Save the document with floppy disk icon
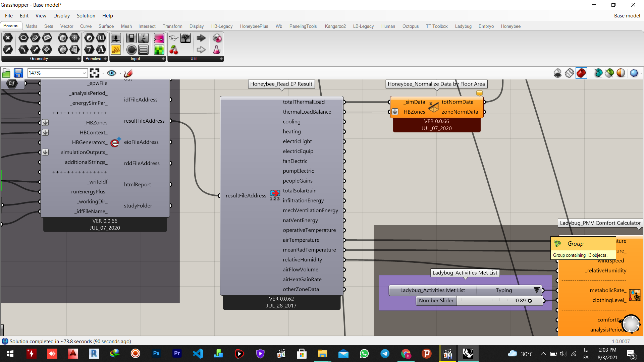The image size is (644, 362). pos(18,73)
